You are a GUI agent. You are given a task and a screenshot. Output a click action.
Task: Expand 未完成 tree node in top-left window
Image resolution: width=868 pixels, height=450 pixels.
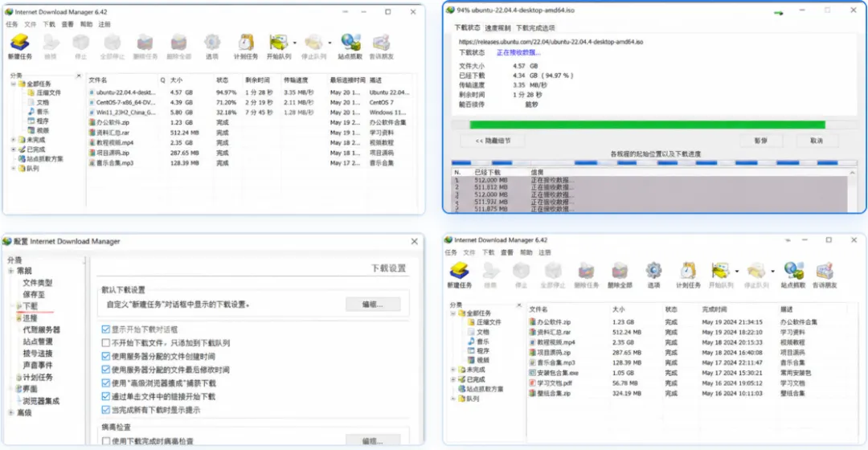tap(14, 140)
